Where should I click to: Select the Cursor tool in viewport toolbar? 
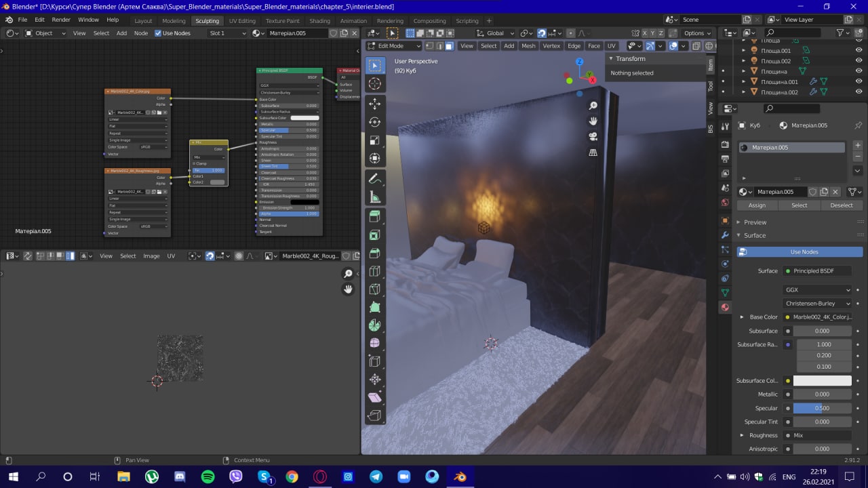(x=375, y=84)
